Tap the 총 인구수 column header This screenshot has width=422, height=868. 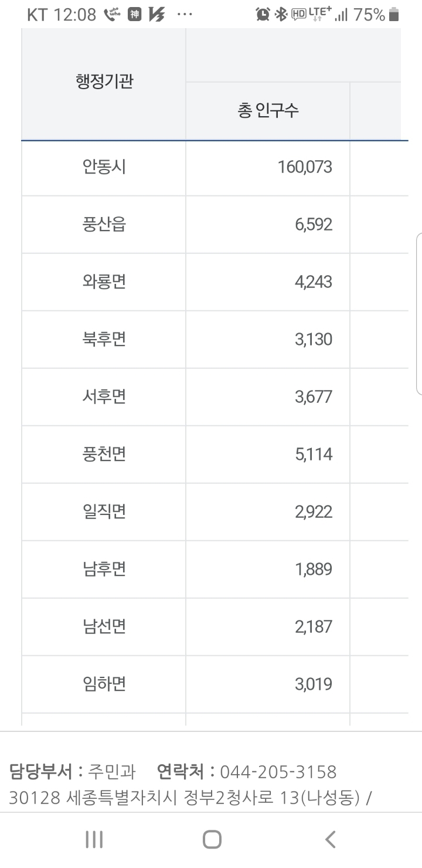[268, 111]
